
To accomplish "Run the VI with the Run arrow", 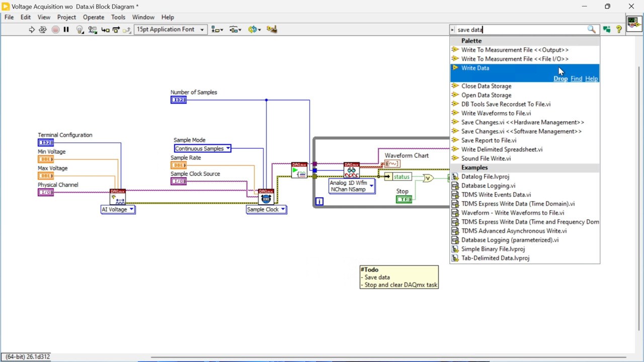I will pos(32,30).
